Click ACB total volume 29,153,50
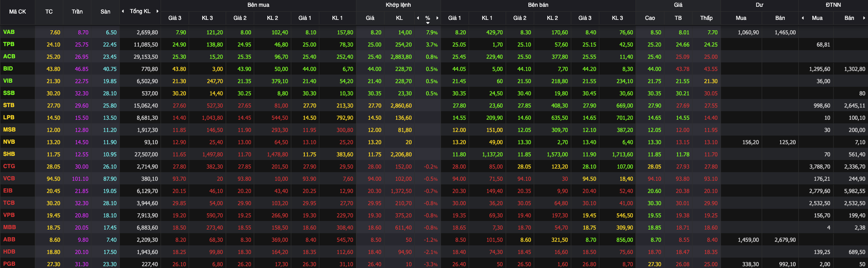The image size is (868, 268). (x=146, y=57)
